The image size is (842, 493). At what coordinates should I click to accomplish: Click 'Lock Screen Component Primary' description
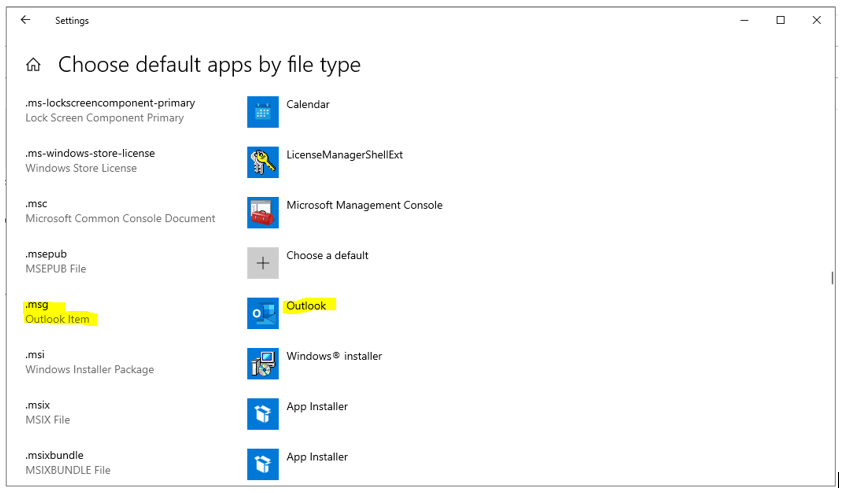105,118
